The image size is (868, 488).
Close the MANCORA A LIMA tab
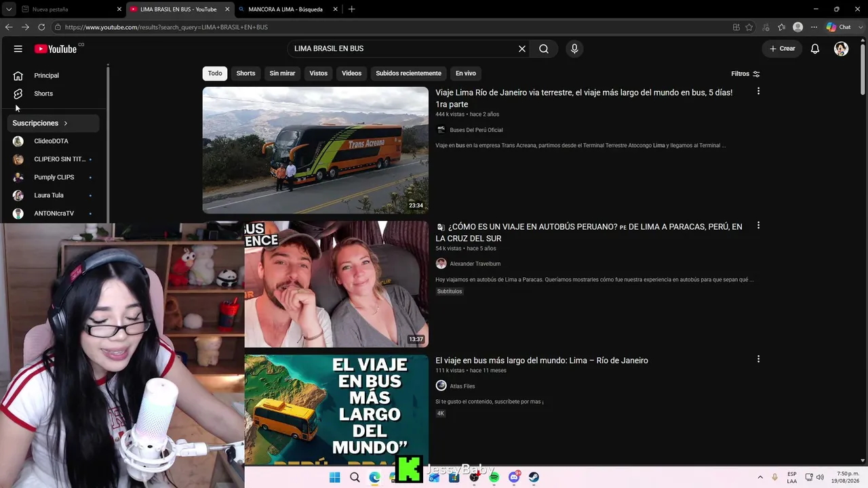(336, 9)
